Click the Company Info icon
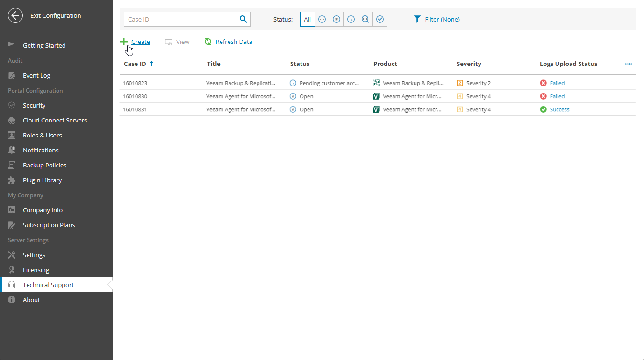644x360 pixels. pyautogui.click(x=12, y=210)
